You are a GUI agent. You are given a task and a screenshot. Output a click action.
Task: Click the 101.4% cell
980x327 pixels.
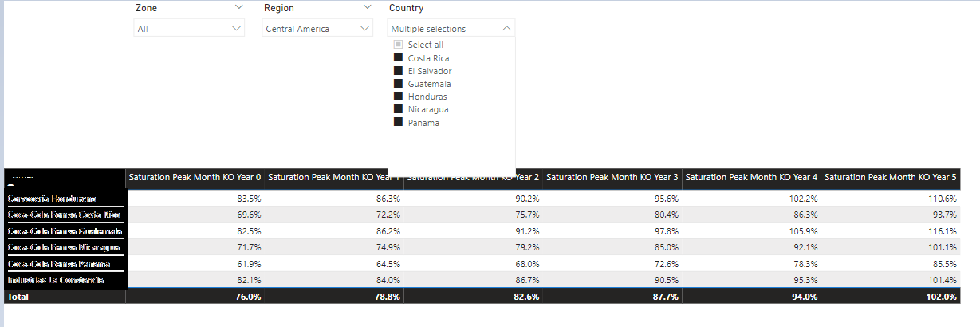click(x=891, y=280)
